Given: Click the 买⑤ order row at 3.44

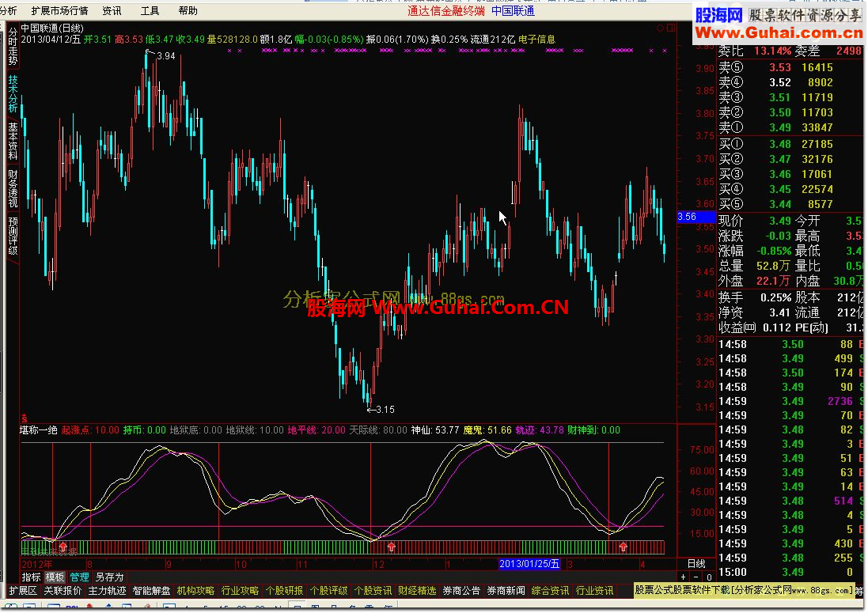Looking at the screenshot, I should [x=790, y=204].
